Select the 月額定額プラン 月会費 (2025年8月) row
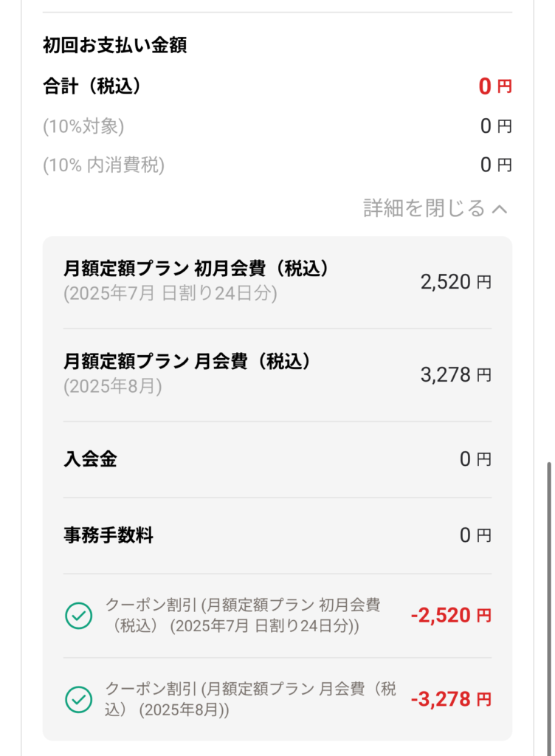The image size is (555, 756). click(x=277, y=374)
